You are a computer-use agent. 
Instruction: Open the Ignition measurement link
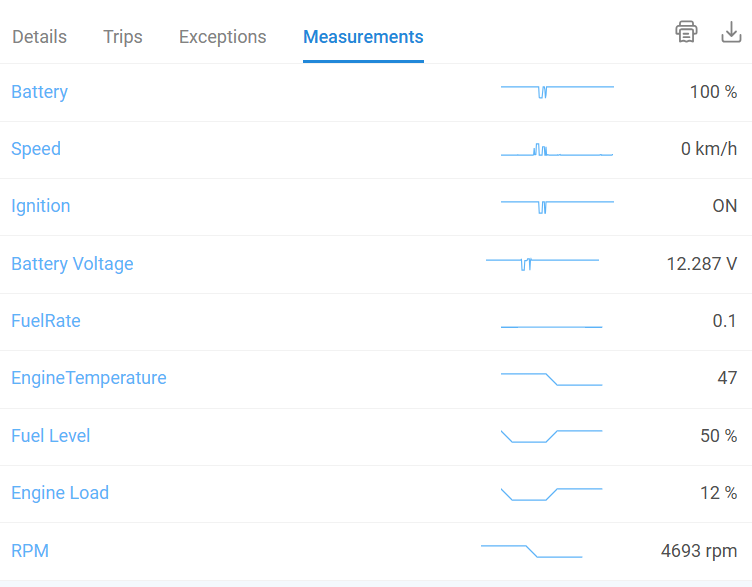pyautogui.click(x=41, y=206)
